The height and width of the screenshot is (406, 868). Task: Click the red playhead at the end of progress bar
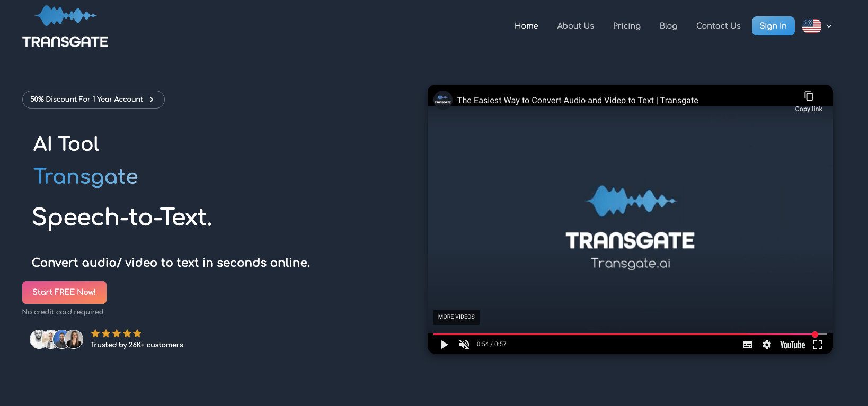click(815, 335)
